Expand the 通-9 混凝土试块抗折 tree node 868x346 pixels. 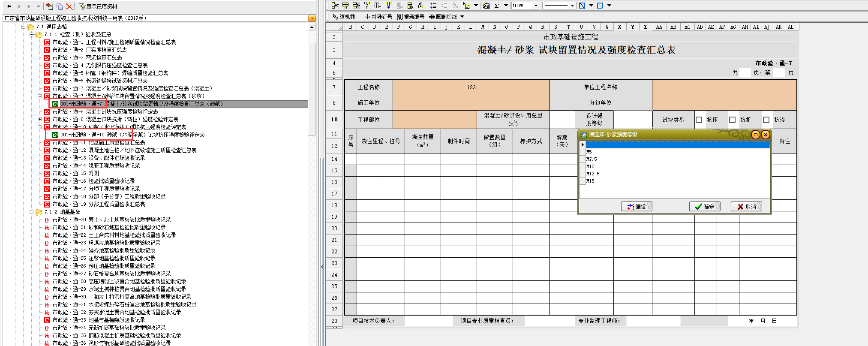(39, 119)
